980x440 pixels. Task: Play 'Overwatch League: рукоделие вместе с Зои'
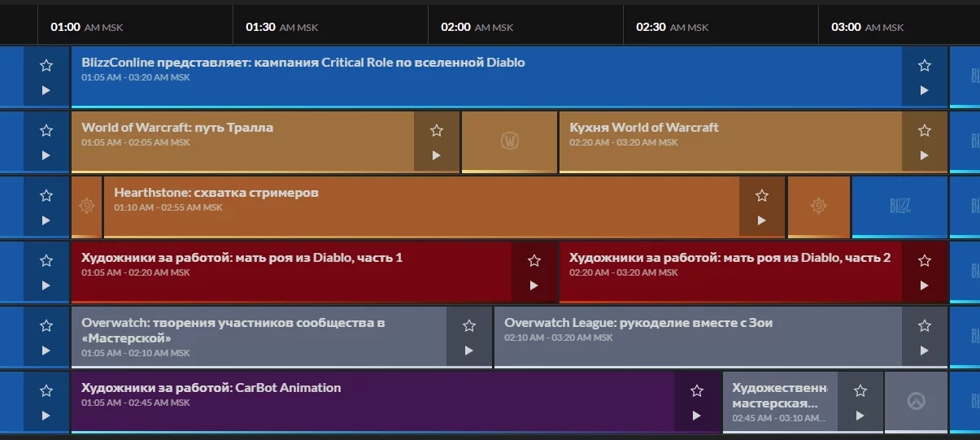coord(925,351)
